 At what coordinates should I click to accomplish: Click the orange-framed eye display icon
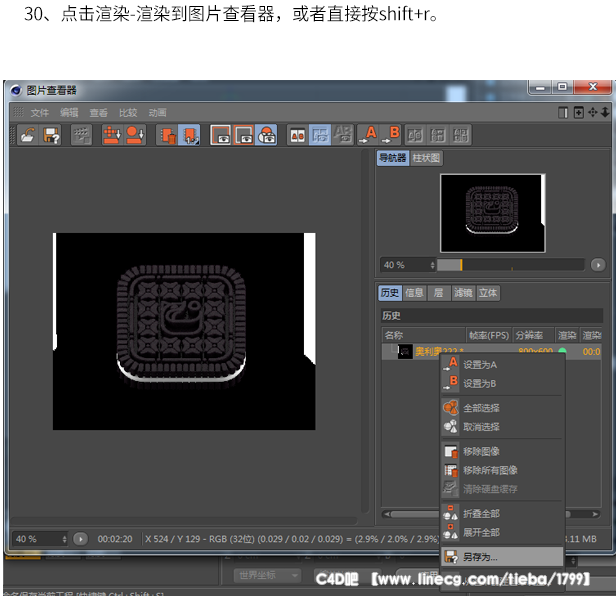(244, 135)
